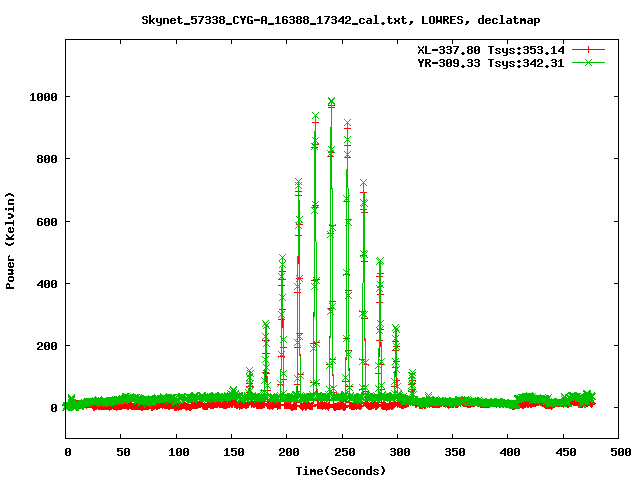Click the x-axis tick label 0

68,452
